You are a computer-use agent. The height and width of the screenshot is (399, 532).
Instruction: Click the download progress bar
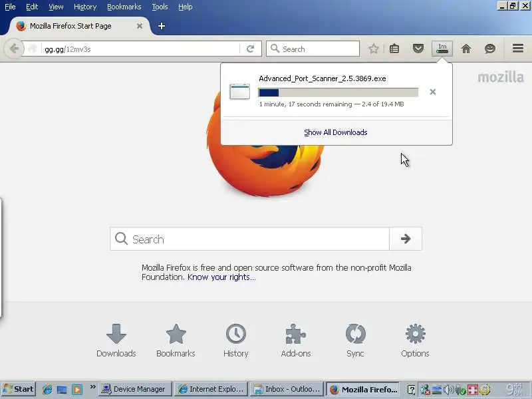338,92
